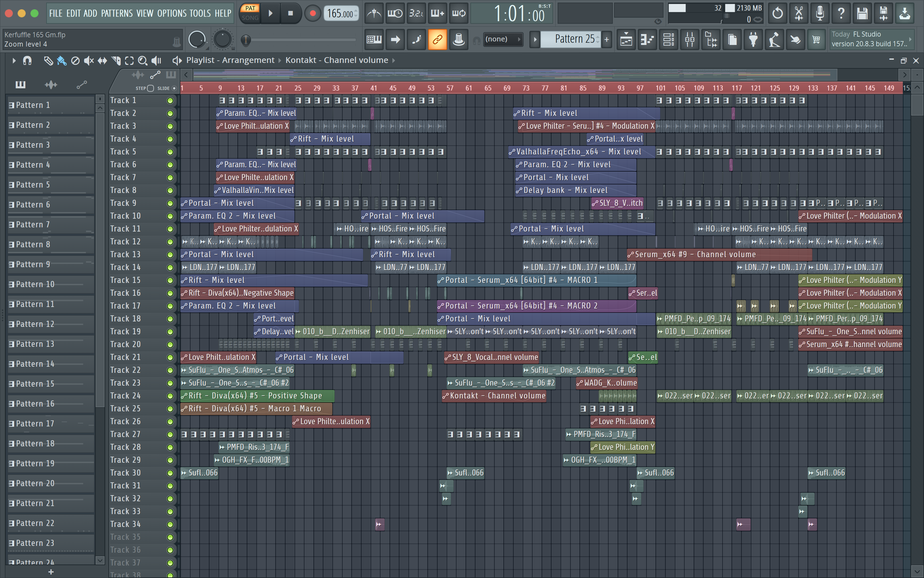This screenshot has width=924, height=578.
Task: Select the Draw pencil tool in Playlist
Action: [48, 60]
